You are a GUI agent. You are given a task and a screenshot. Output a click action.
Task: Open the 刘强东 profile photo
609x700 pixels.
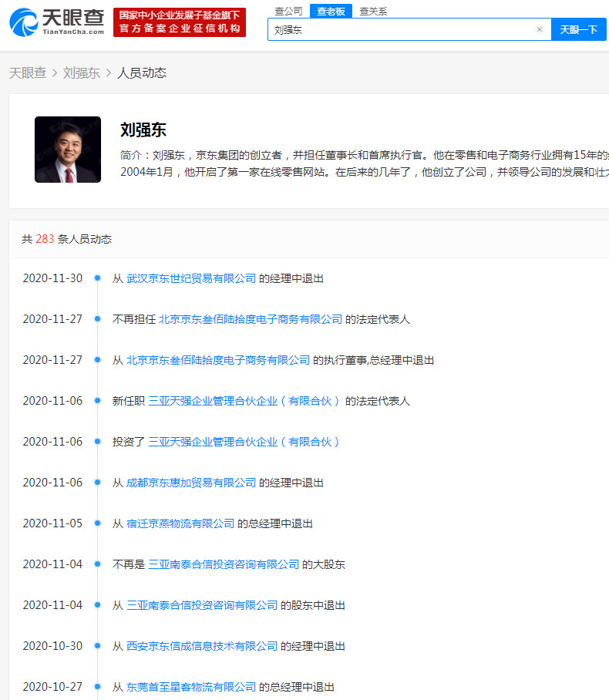[x=68, y=150]
